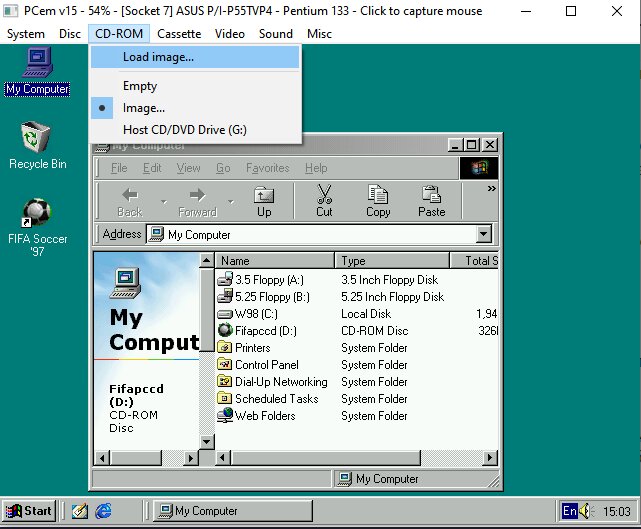Open the System menu in PCem
This screenshot has height=529, width=641.
(26, 34)
